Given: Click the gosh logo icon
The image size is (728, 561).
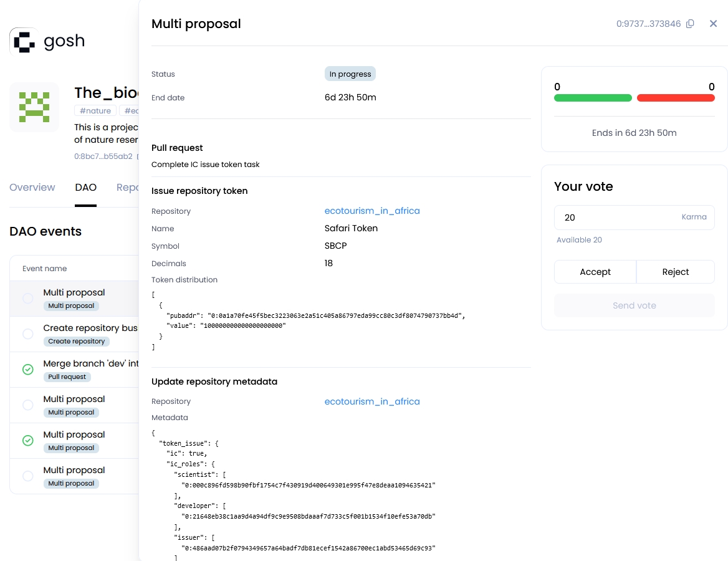Looking at the screenshot, I should (24, 42).
